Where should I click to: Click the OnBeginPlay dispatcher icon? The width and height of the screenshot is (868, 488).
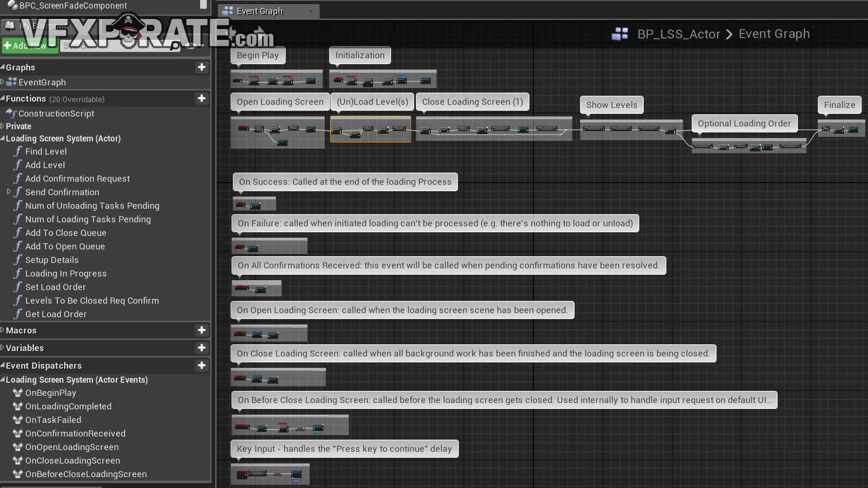point(18,393)
